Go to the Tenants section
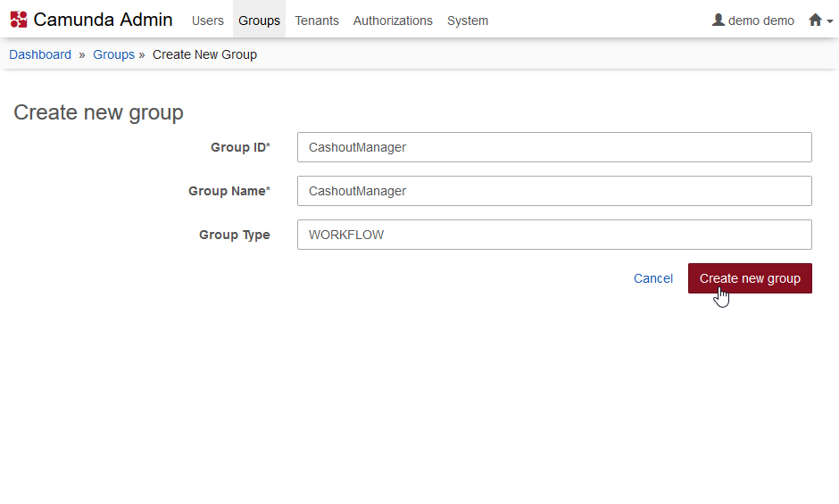Viewport: 839px width, 504px height. 317,21
